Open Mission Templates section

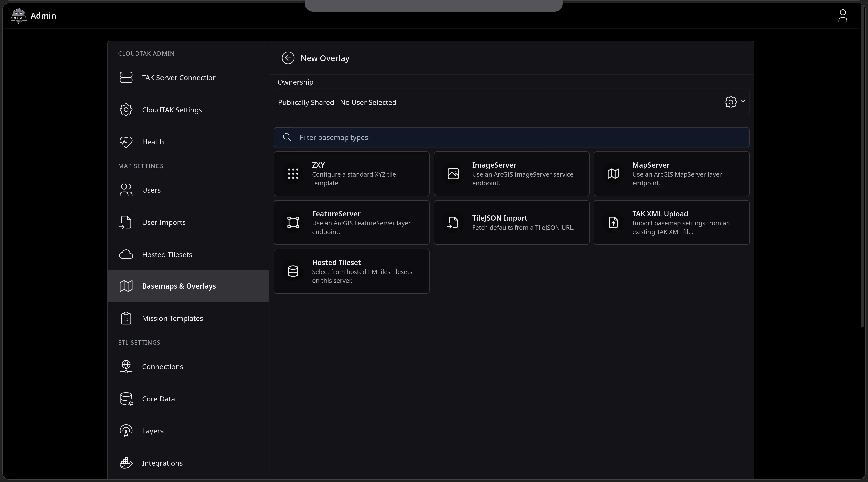pyautogui.click(x=188, y=318)
